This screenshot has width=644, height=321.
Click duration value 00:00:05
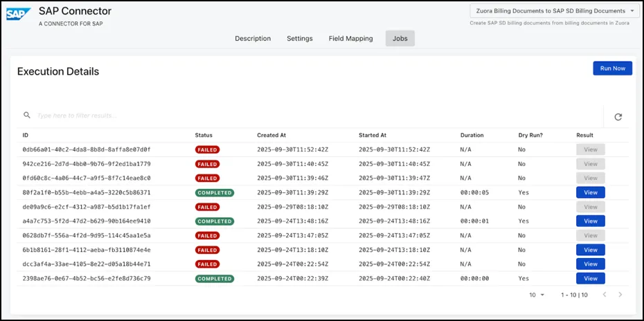474,192
